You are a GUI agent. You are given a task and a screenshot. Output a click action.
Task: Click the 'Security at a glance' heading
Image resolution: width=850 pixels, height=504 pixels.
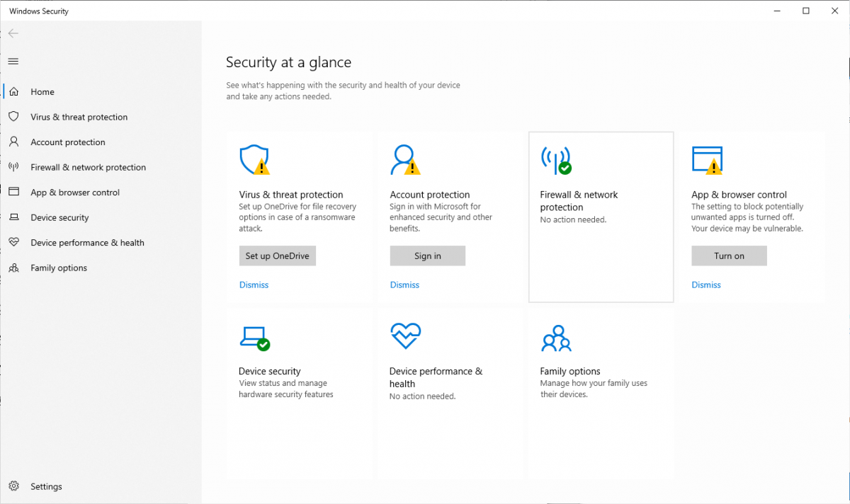coord(288,62)
